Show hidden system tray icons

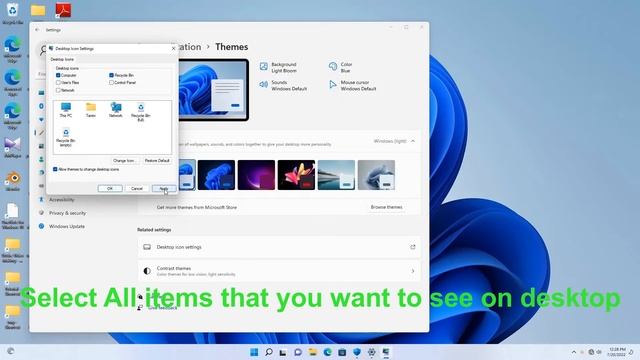click(574, 352)
